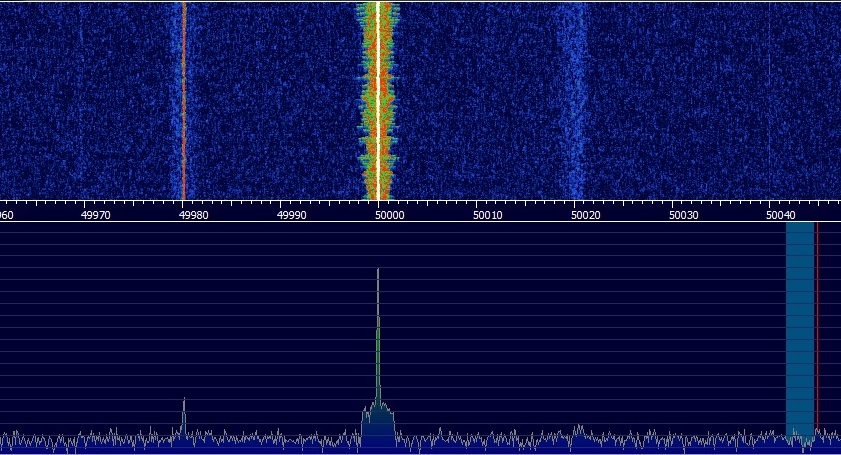841x455 pixels.
Task: Click the 49980 frequency label on the scale
Action: (194, 215)
